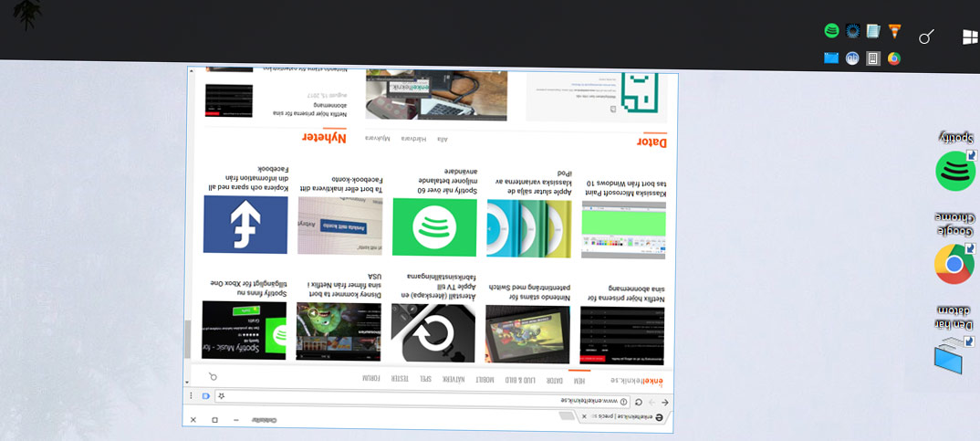Open the Google Chrome desktop shortcut
Screen dimensions: 980x441
(x=954, y=248)
